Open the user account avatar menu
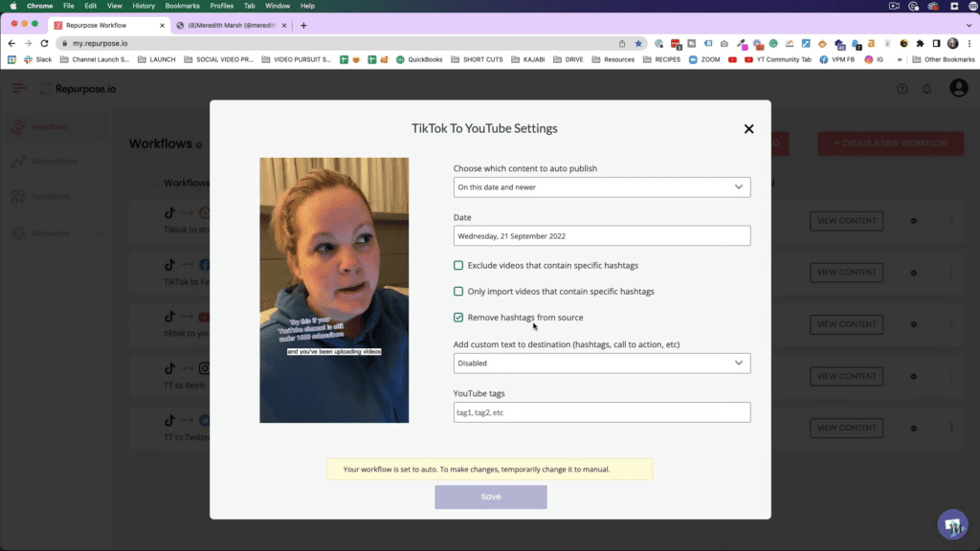The width and height of the screenshot is (980, 551). coord(959,88)
